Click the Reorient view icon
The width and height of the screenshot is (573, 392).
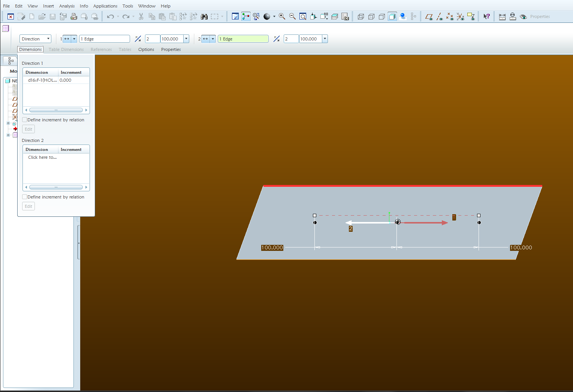click(x=313, y=16)
